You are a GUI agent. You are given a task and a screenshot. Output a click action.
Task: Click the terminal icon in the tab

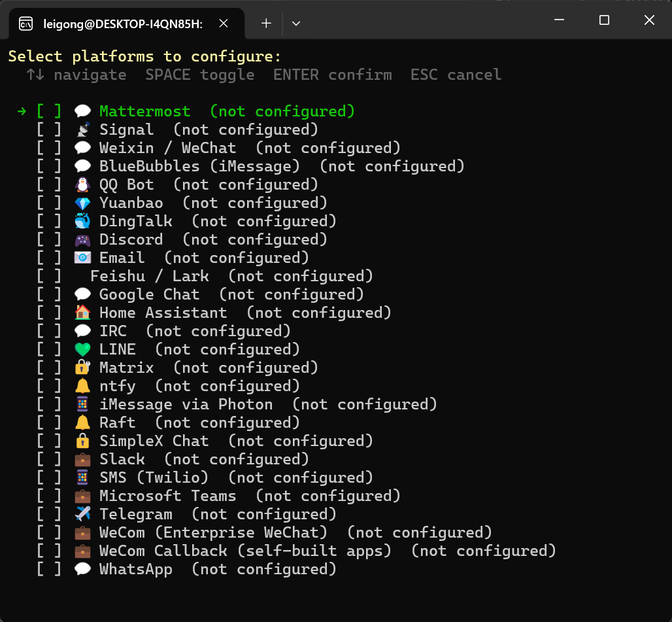pyautogui.click(x=25, y=24)
